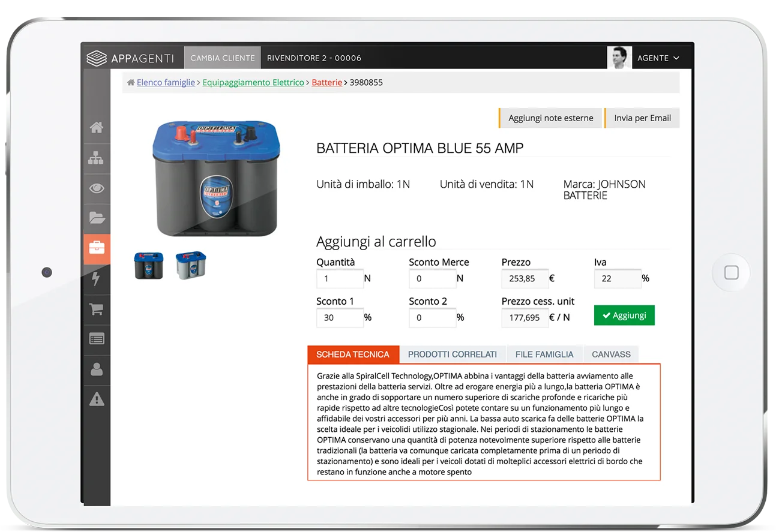This screenshot has width=776, height=532.
Task: Click the lightning bolt sidebar icon
Action: [97, 279]
